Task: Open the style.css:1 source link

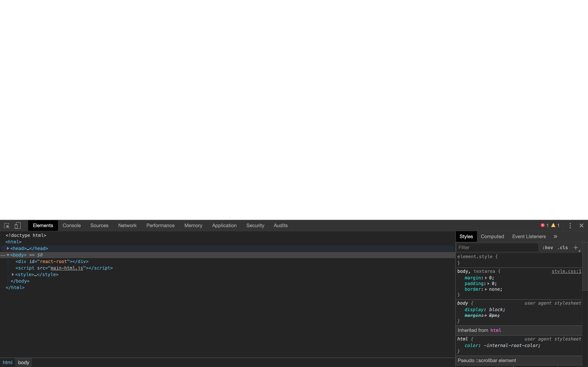Action: click(566, 271)
